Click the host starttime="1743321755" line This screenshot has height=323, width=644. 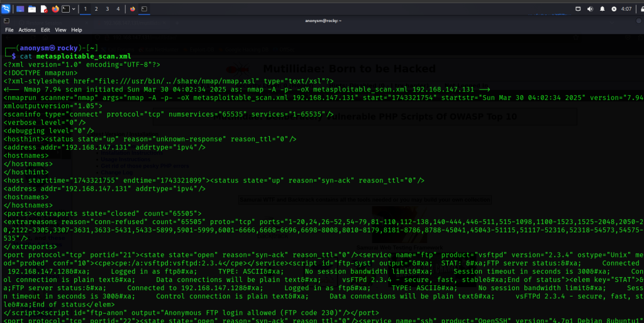coord(214,181)
